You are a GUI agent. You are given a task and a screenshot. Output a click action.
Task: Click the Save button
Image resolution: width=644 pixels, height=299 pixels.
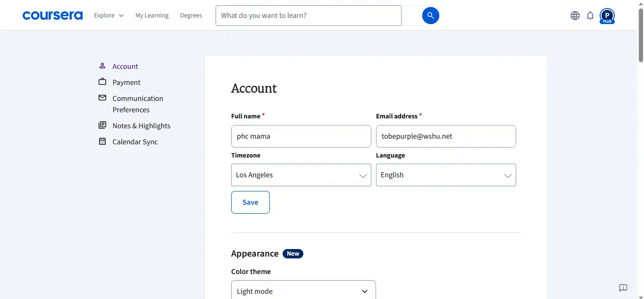(x=251, y=202)
